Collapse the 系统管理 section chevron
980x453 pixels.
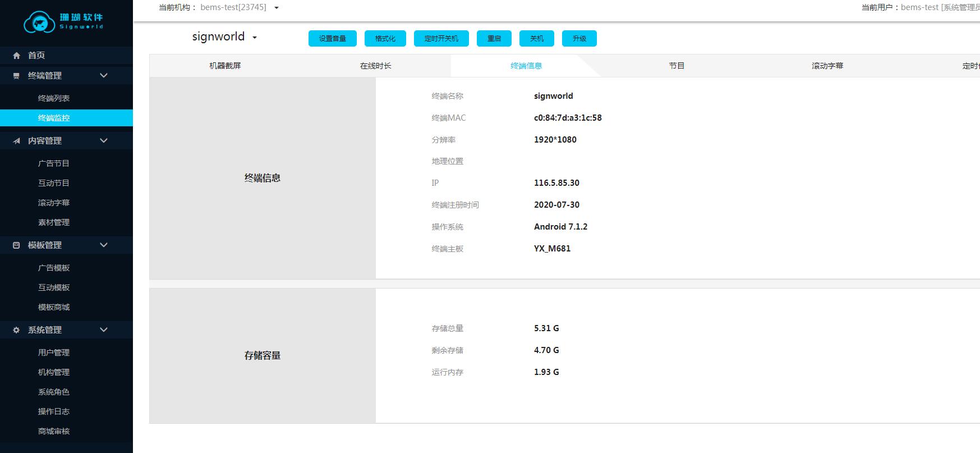tap(104, 330)
